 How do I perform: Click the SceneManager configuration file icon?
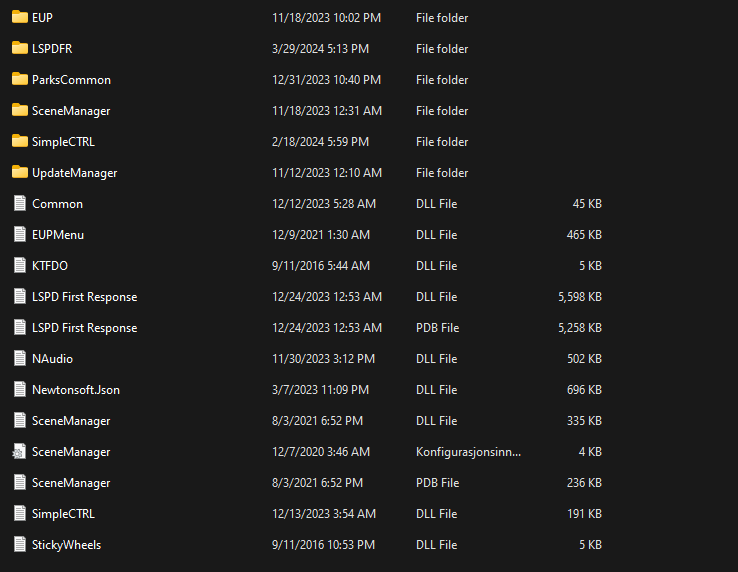tap(20, 452)
